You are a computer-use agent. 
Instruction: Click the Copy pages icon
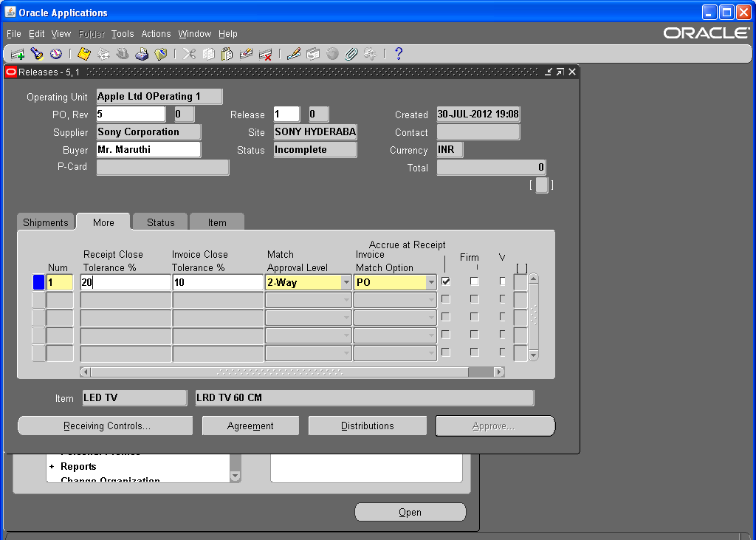pos(208,54)
